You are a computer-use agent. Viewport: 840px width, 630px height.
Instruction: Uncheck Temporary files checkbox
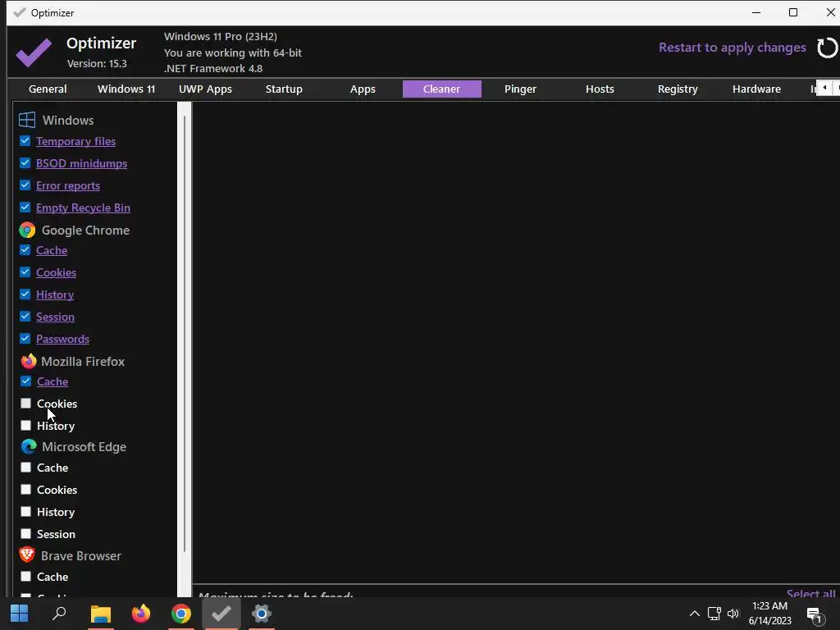point(25,141)
